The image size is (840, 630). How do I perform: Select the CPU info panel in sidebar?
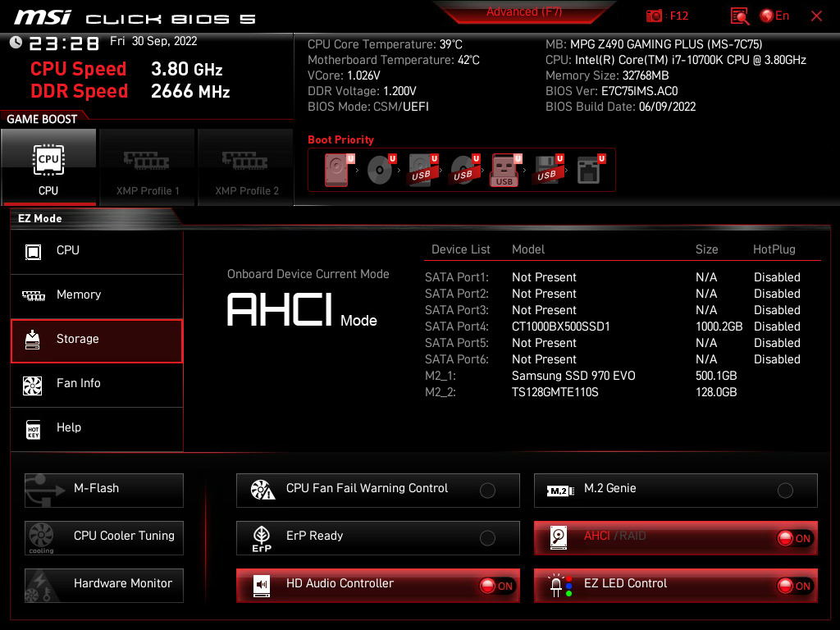[97, 249]
